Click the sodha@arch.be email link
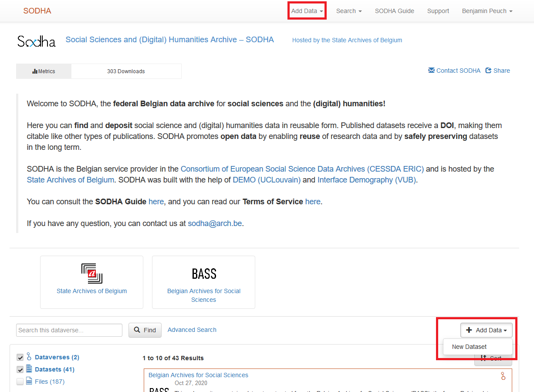Screen dimensions: 534x392 tap(215, 223)
